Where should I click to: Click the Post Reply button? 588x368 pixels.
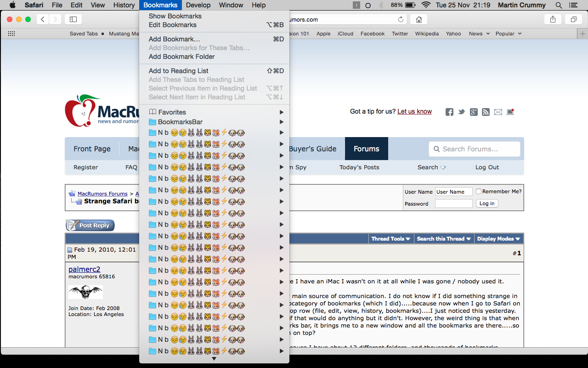[90, 225]
